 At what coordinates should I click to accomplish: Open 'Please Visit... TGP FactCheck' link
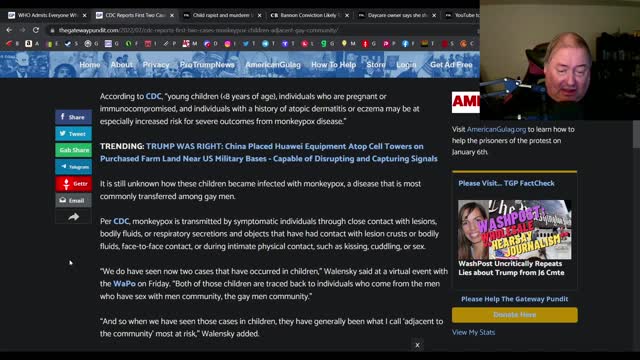tap(506, 183)
